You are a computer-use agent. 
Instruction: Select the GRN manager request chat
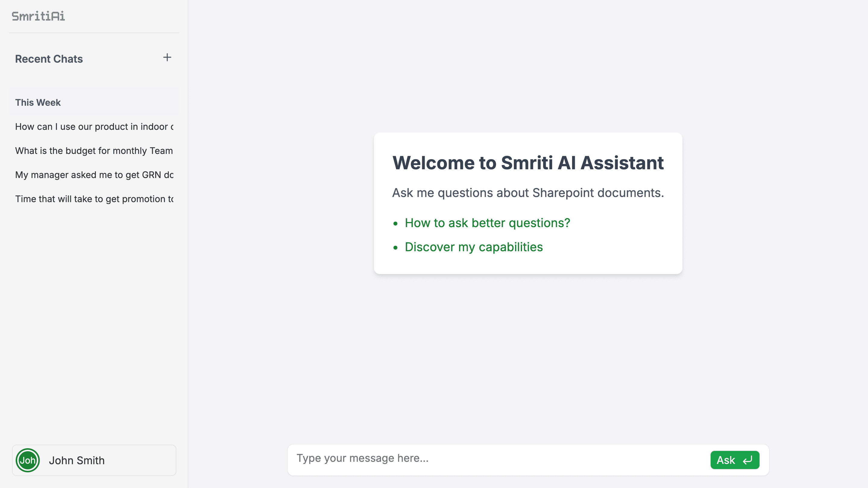point(94,175)
